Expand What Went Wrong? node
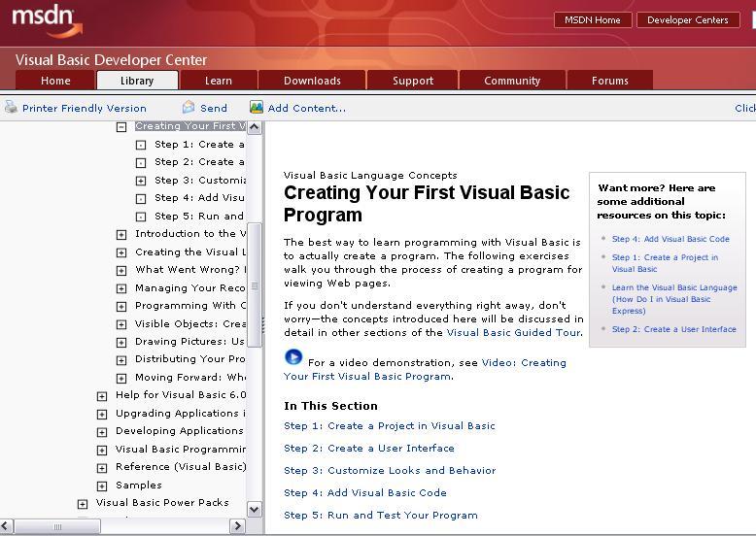The height and width of the screenshot is (536, 756). (121, 271)
